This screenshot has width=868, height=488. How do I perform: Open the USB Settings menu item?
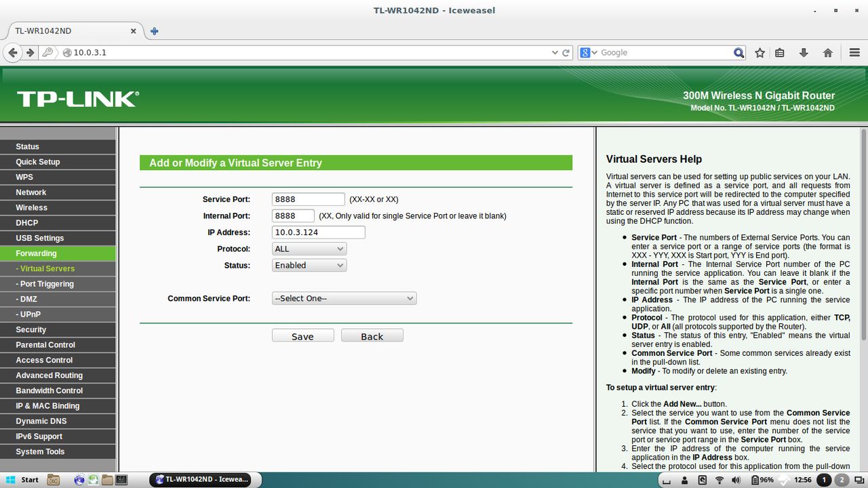58,238
